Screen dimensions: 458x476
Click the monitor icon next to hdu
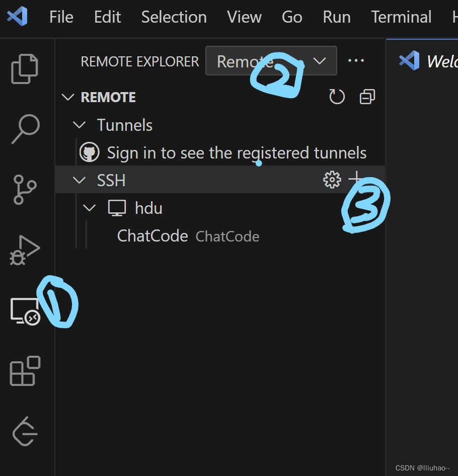click(117, 208)
